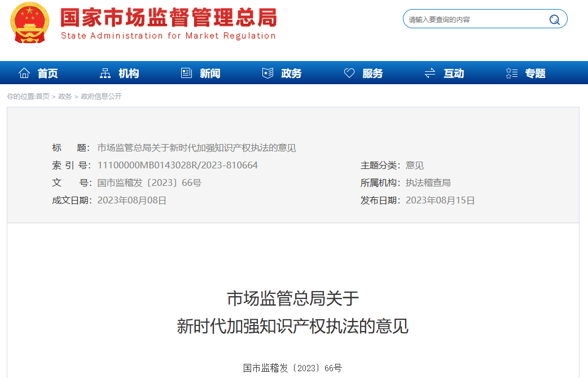Click the exchange arrows icon beside 互动
The width and height of the screenshot is (588, 378).
[x=430, y=73]
